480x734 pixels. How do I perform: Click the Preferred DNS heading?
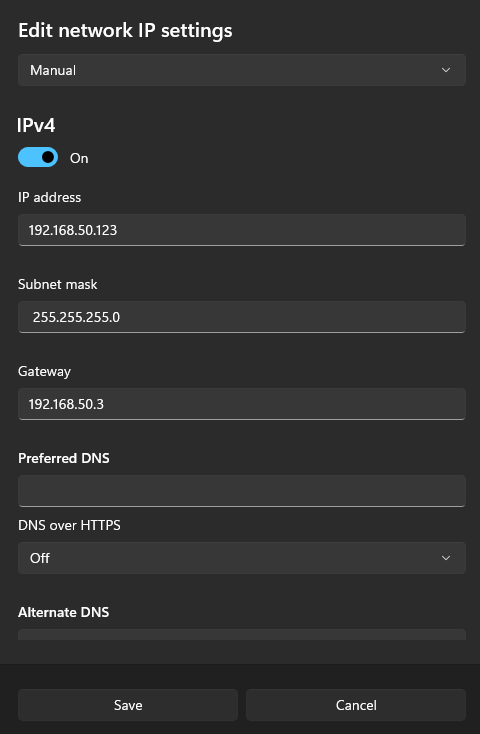(x=64, y=458)
